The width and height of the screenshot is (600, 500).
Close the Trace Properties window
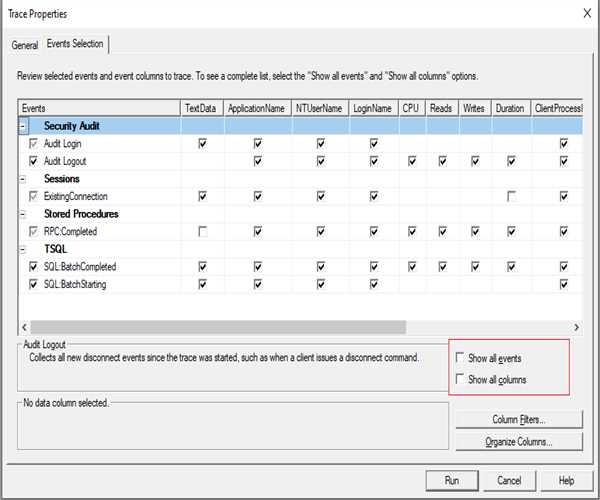click(x=587, y=13)
